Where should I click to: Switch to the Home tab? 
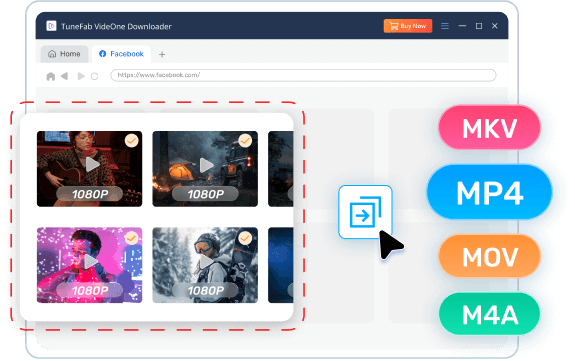pos(64,54)
